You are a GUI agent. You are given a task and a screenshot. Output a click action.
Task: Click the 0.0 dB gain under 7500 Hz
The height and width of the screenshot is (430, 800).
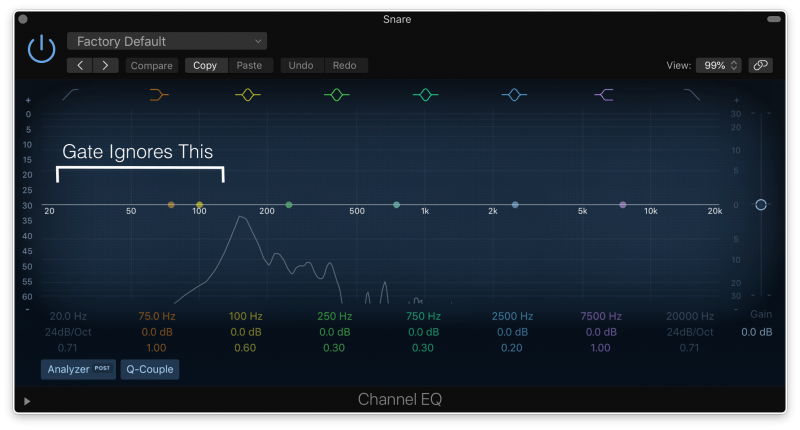[x=601, y=332]
